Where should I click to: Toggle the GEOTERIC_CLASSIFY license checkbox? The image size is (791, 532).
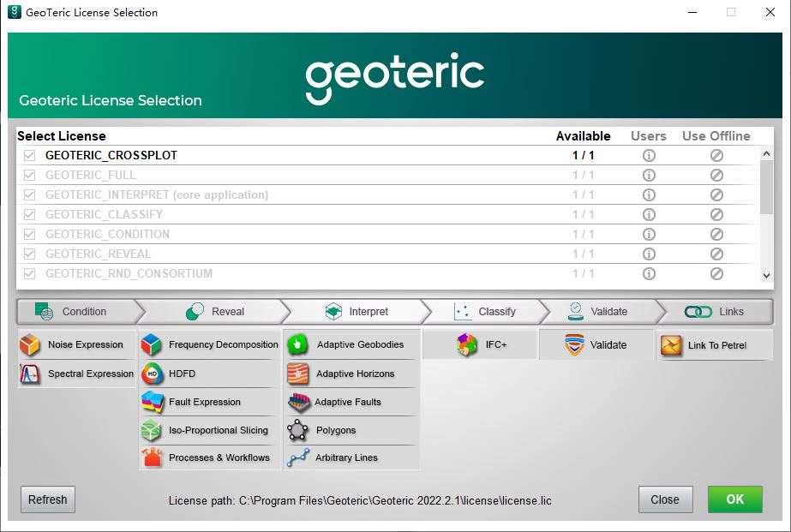[29, 214]
